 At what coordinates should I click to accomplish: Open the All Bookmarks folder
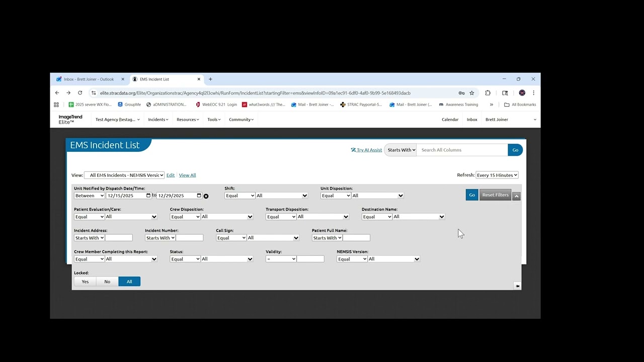coord(520,105)
